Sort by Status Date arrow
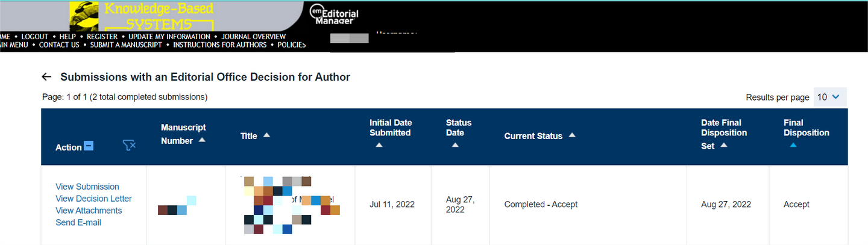Image resolution: width=868 pixels, height=245 pixels. [x=455, y=145]
